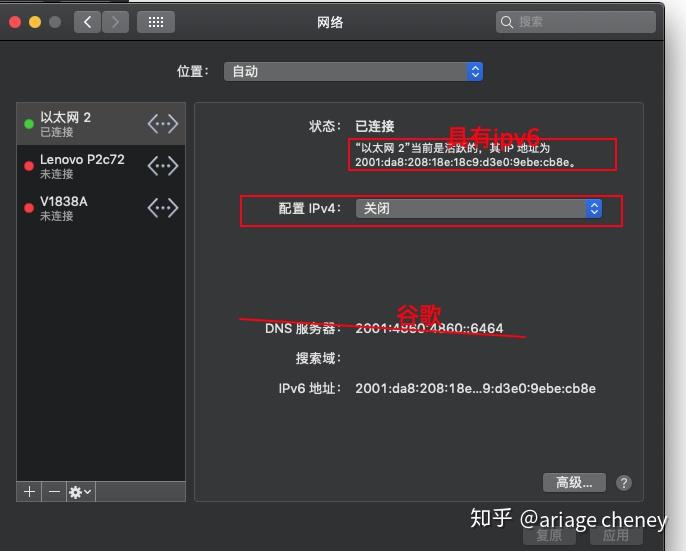Expand the 配置 IPv4 dropdown
686x551 pixels.
coord(479,208)
